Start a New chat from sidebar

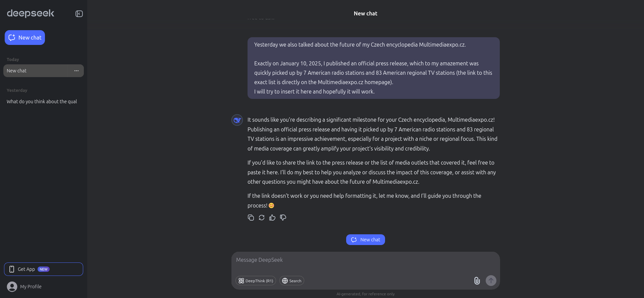pos(25,38)
